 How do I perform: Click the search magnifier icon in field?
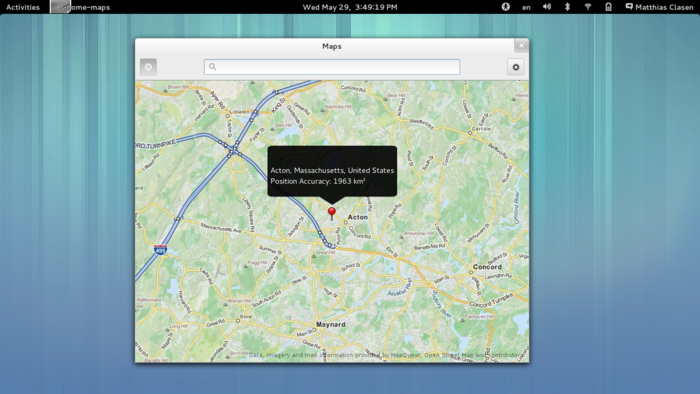(212, 66)
